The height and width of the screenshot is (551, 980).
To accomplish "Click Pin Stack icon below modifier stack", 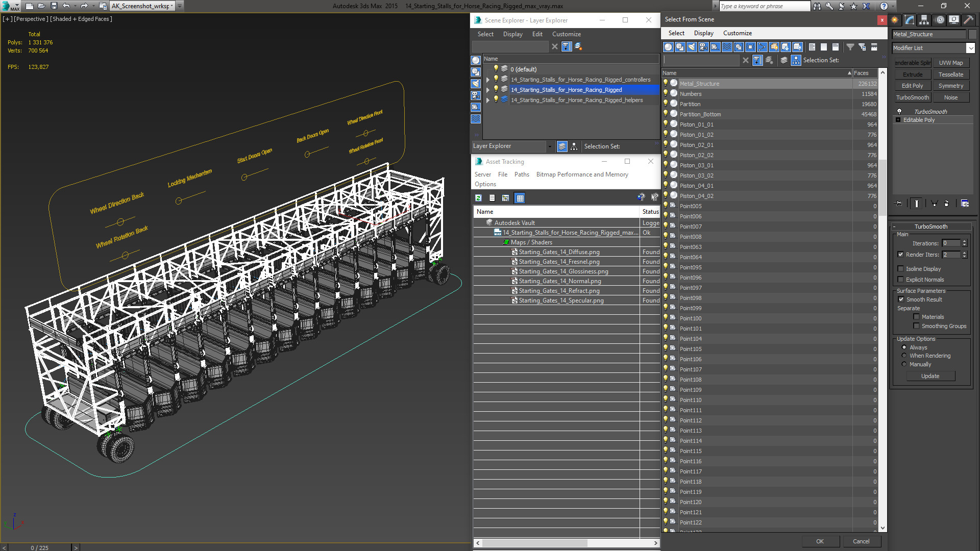I will (899, 204).
